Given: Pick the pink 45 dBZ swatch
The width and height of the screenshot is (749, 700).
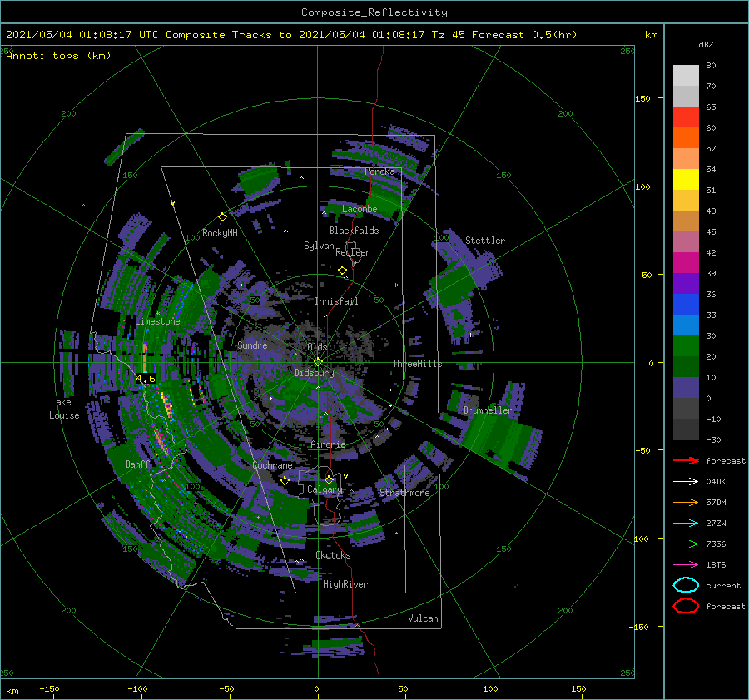Looking at the screenshot, I should 686,241.
